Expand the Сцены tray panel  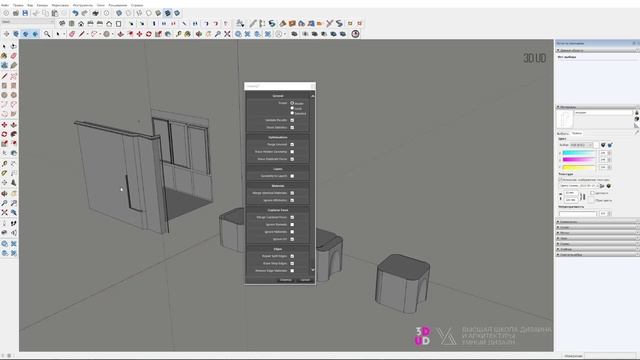coord(597,244)
